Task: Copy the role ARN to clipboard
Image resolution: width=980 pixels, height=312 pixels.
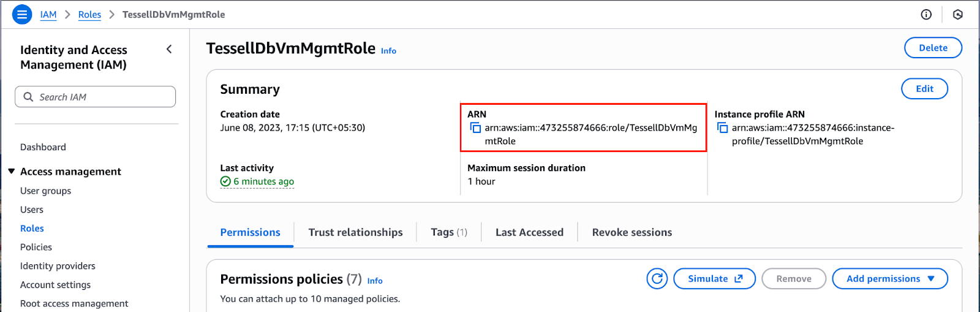Action: tap(475, 127)
